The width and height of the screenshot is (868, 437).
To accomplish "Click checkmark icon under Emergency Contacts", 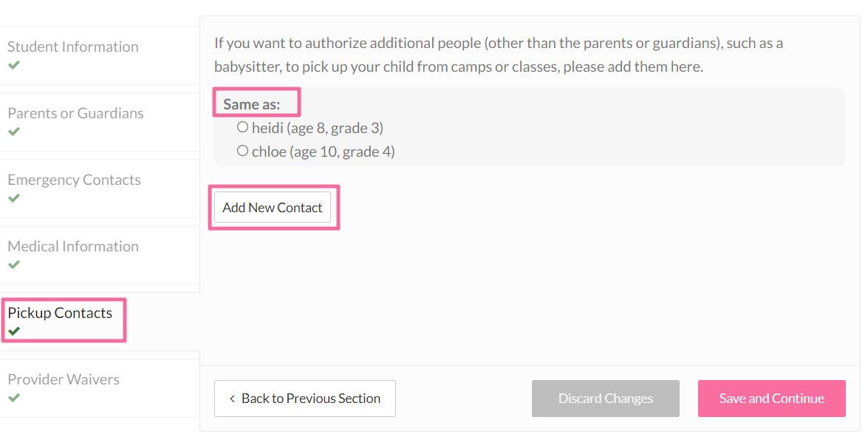I will (14, 198).
